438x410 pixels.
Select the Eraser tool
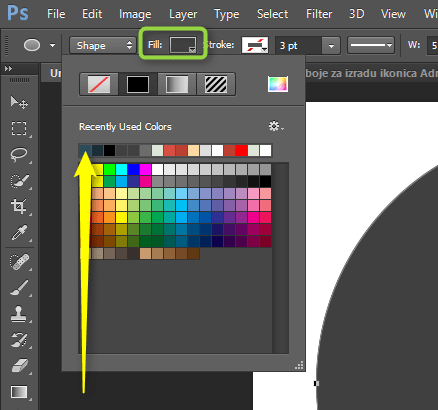point(20,366)
